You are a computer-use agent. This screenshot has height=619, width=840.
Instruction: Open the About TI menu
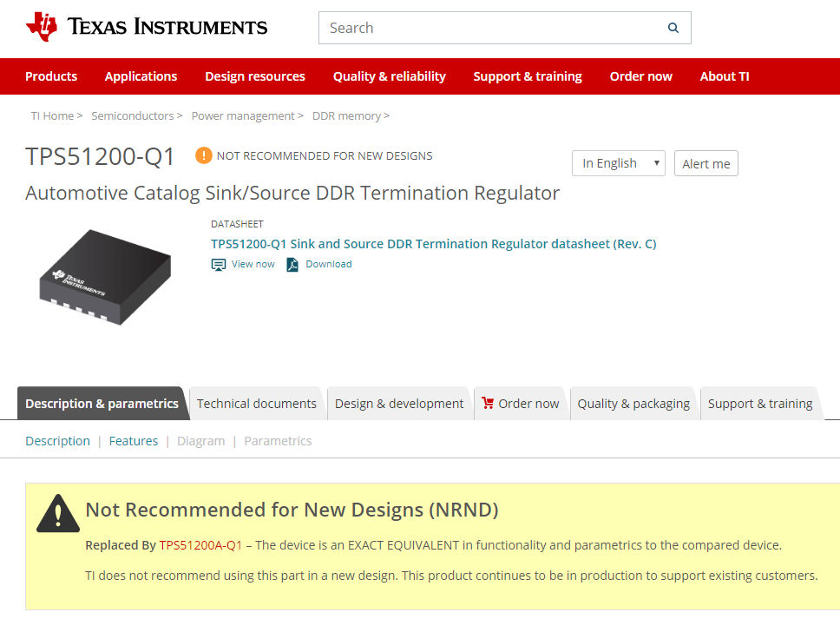tap(725, 76)
